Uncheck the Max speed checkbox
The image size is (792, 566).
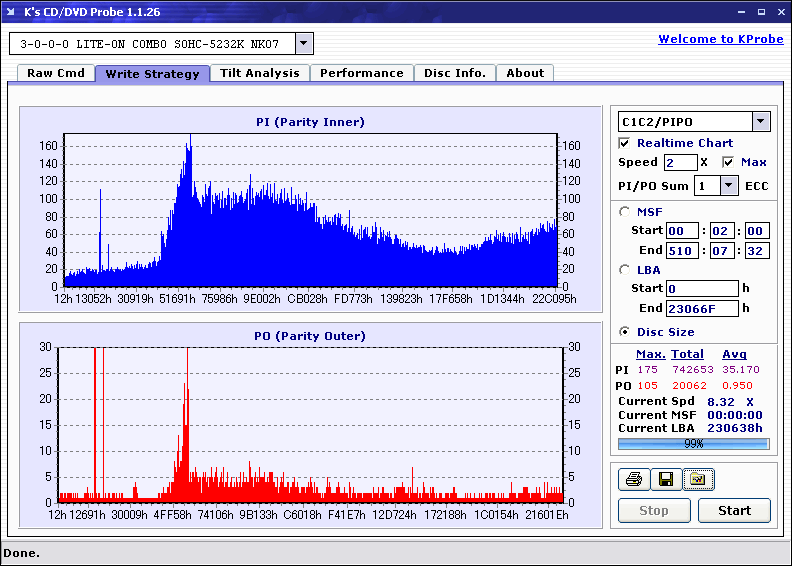click(x=728, y=162)
